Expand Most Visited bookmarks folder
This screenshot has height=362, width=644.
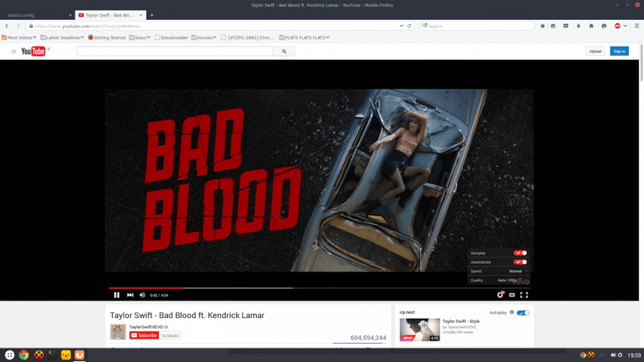point(19,37)
